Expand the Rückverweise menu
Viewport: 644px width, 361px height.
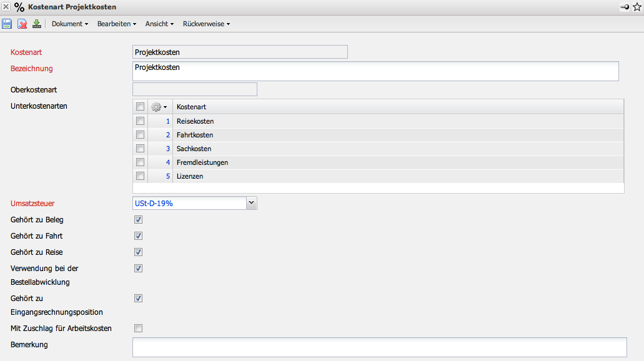[206, 24]
